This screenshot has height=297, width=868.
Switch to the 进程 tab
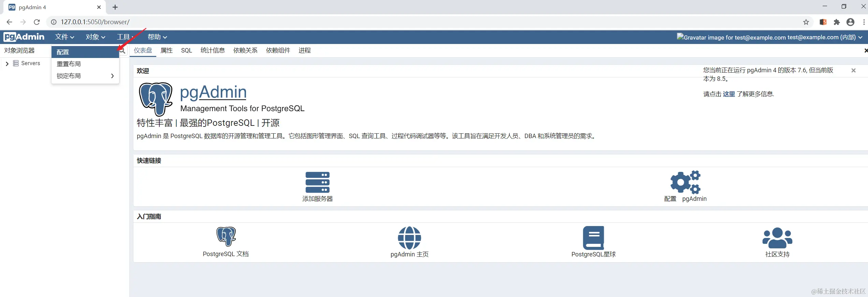(x=305, y=50)
